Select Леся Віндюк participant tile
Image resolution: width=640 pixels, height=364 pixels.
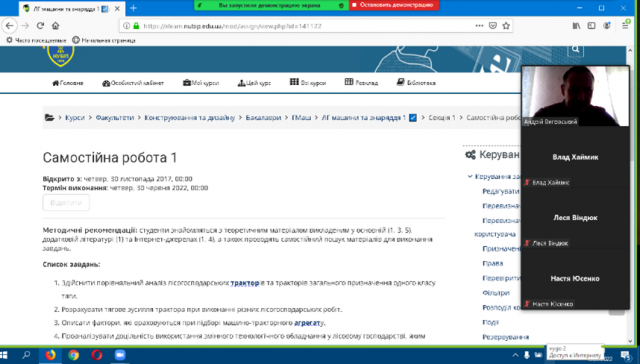[576, 218]
